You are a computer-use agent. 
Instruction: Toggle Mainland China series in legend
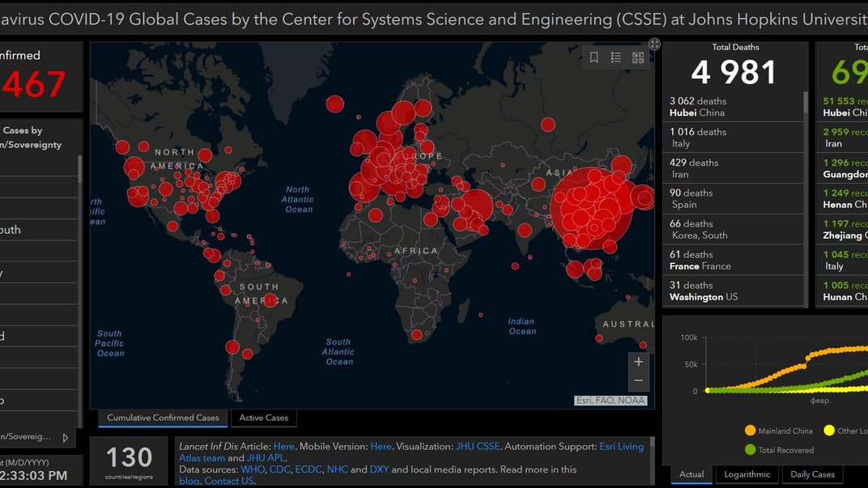point(778,431)
